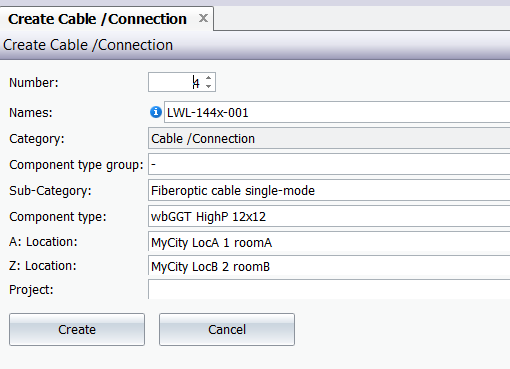Decrease Number with the down spinner arrow

pyautogui.click(x=209, y=86)
